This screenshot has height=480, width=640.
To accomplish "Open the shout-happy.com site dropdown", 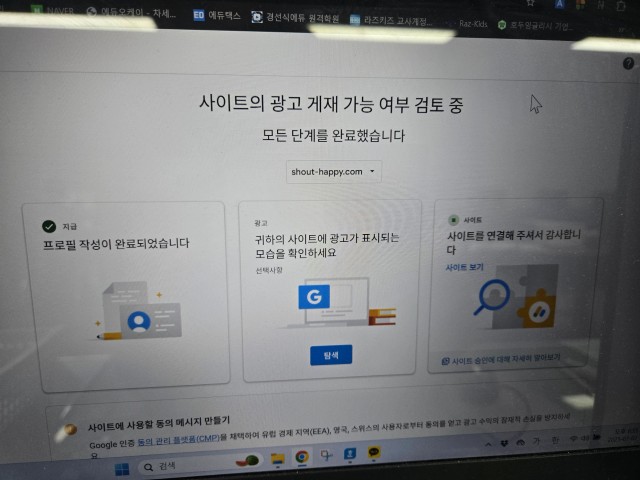I will coord(334,172).
